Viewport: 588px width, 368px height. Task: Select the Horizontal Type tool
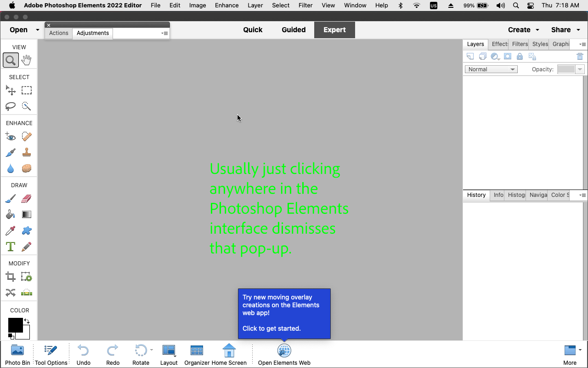[x=11, y=247]
